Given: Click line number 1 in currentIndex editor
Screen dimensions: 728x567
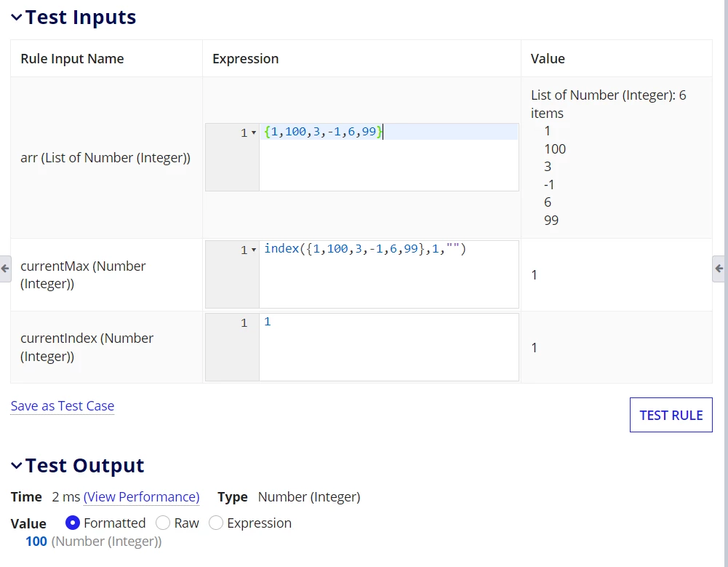Looking at the screenshot, I should (x=244, y=323).
